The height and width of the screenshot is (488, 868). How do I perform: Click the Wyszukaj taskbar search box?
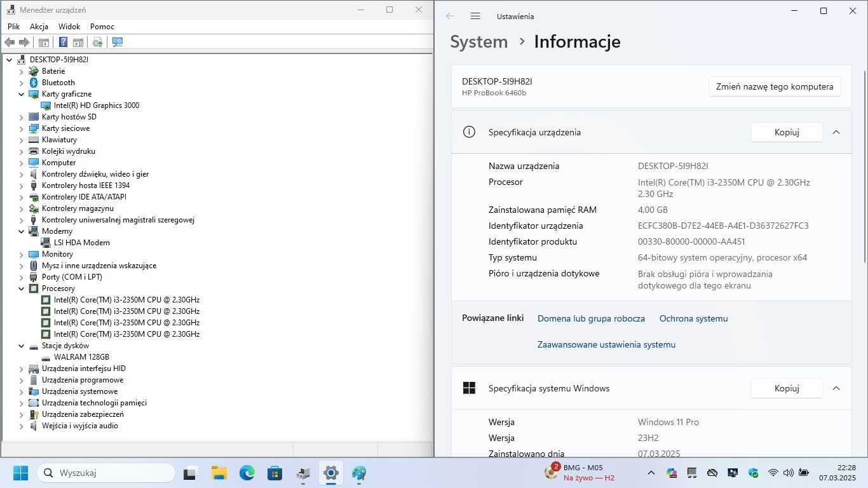coord(106,473)
